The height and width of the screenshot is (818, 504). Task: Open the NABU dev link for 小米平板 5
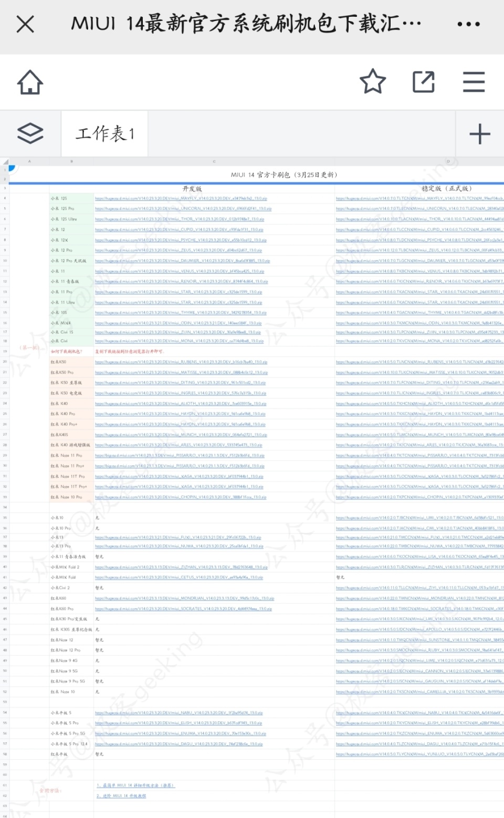[178, 713]
